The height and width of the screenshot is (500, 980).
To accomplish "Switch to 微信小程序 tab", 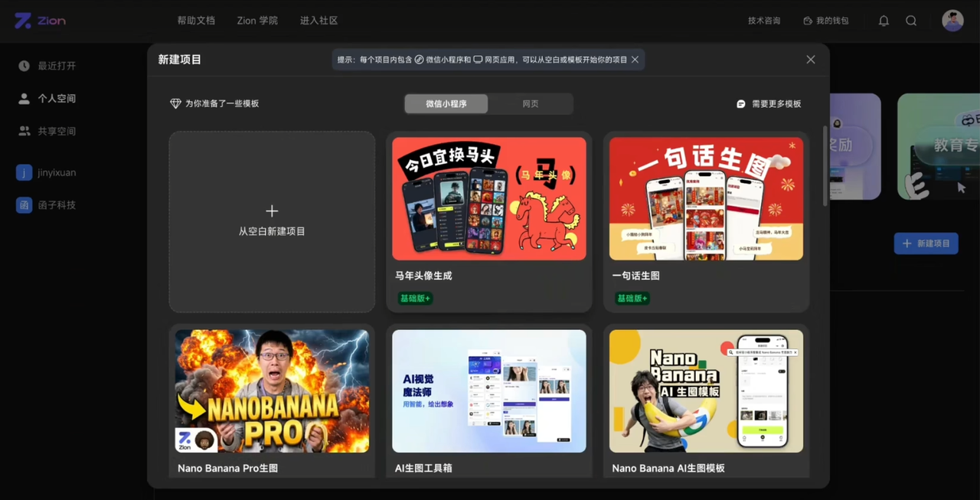I will tap(446, 103).
